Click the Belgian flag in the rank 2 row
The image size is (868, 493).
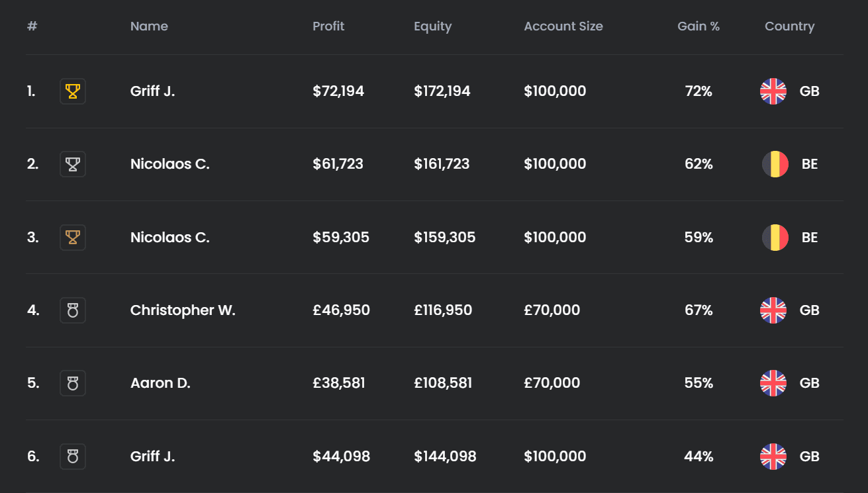click(775, 164)
